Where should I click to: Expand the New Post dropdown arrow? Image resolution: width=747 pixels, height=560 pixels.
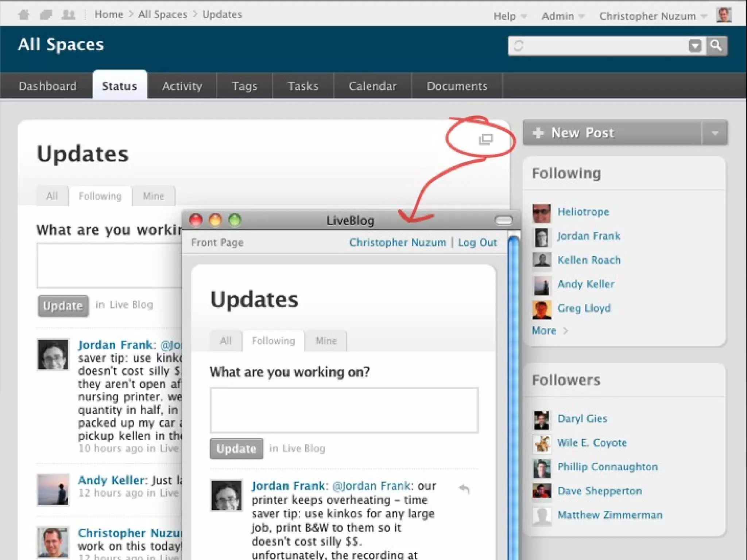pos(715,133)
